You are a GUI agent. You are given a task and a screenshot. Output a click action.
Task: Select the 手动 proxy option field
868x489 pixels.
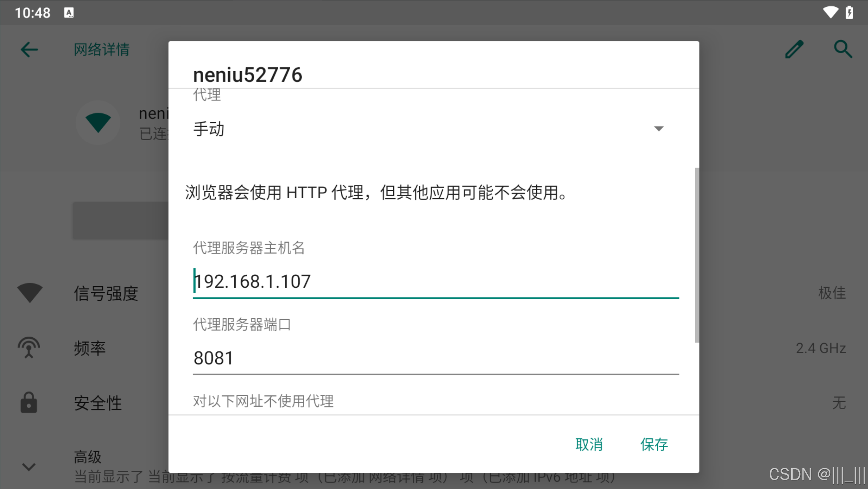tap(429, 129)
